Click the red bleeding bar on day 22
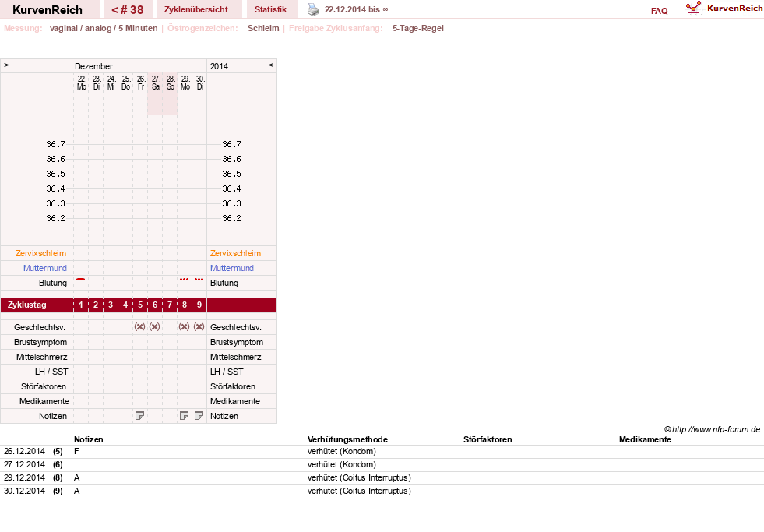 coord(81,279)
